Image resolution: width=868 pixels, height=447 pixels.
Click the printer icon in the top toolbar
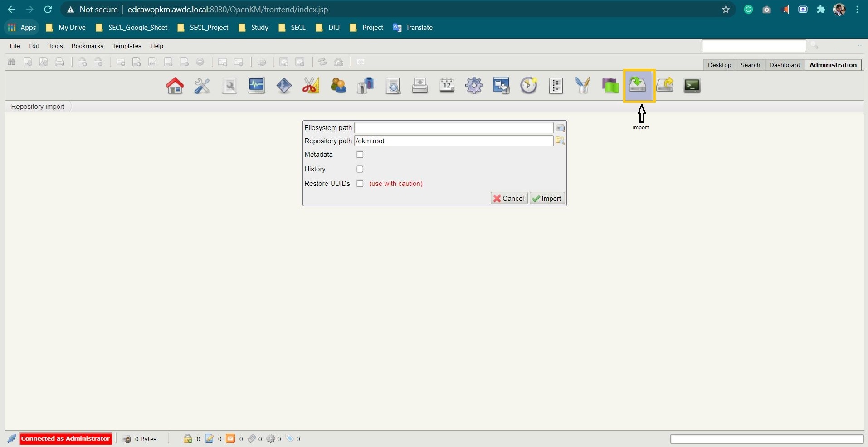click(59, 62)
